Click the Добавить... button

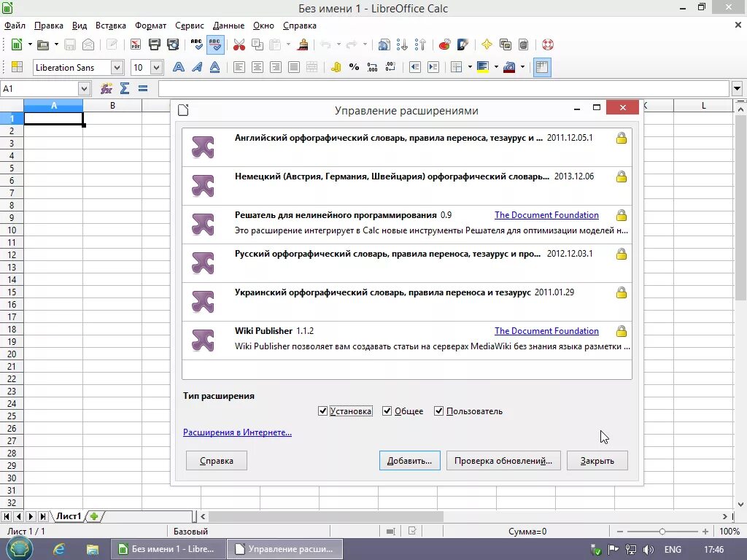click(x=410, y=461)
